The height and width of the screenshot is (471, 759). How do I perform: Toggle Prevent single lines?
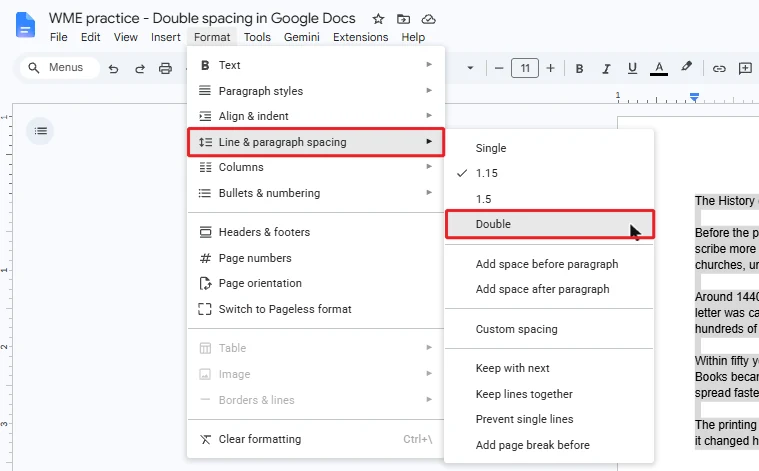tap(549, 419)
